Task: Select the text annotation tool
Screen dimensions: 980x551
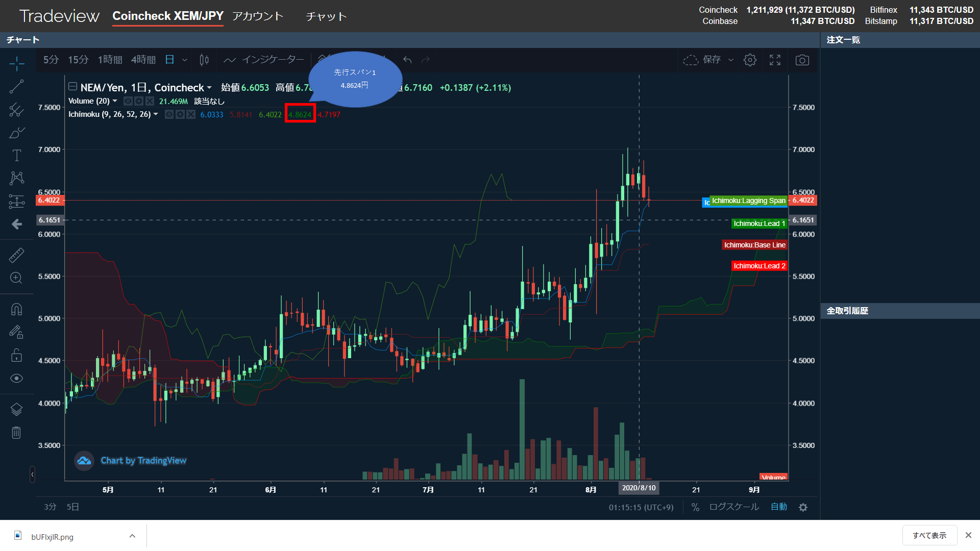Action: pos(16,155)
